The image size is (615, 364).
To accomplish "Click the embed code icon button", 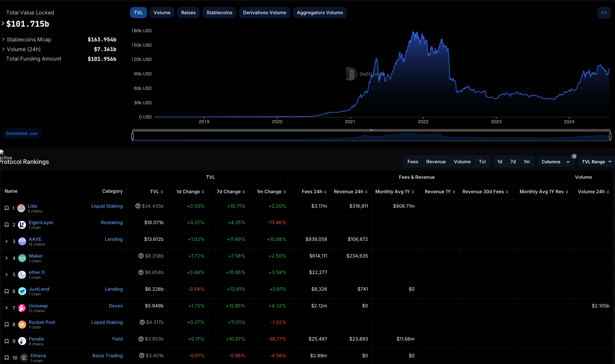I will click(604, 13).
